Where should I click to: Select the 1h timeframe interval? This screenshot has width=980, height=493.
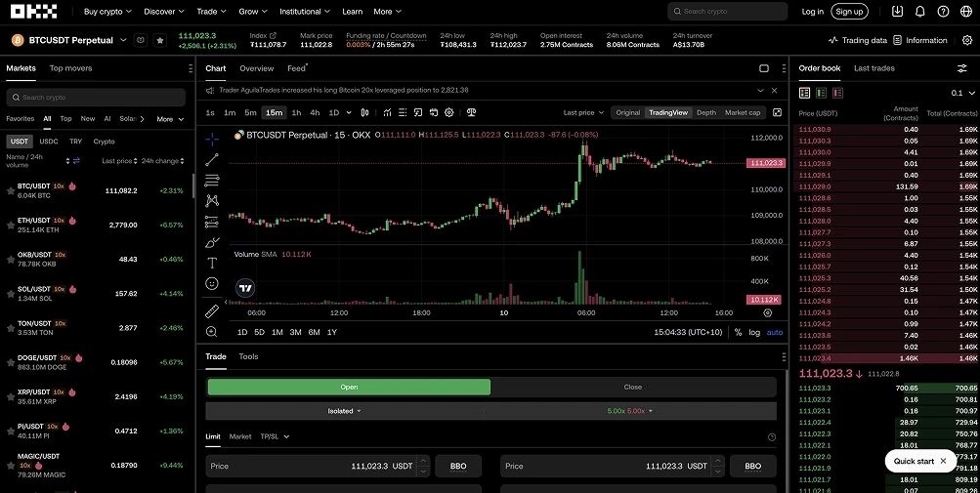[296, 112]
